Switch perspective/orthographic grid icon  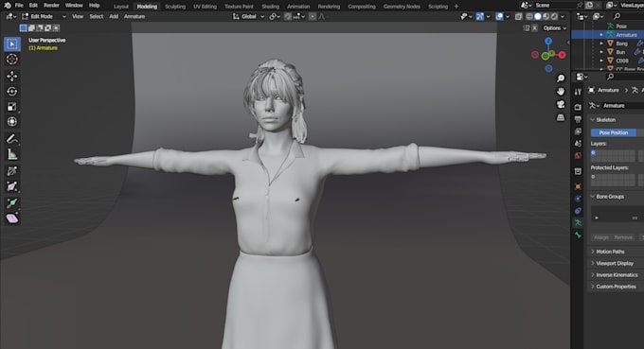coord(561,117)
